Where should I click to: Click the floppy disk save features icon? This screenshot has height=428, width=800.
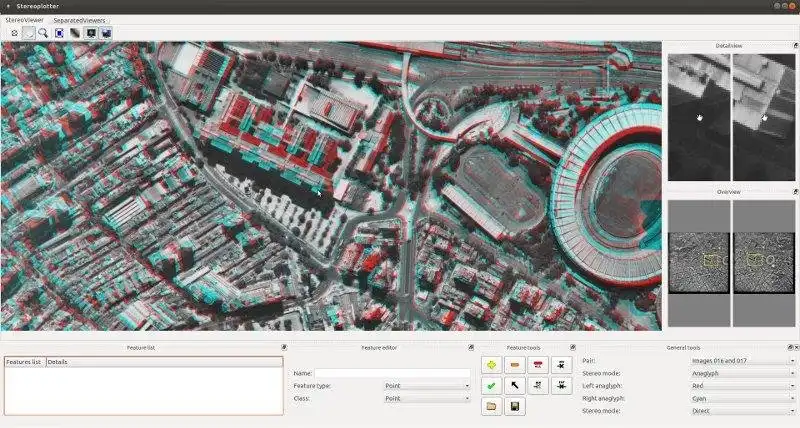[x=514, y=407]
